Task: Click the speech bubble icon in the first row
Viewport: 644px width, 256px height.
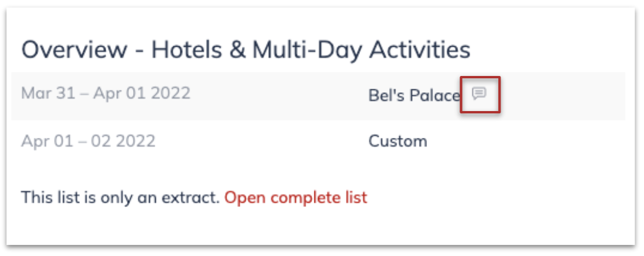Action: coord(479,94)
